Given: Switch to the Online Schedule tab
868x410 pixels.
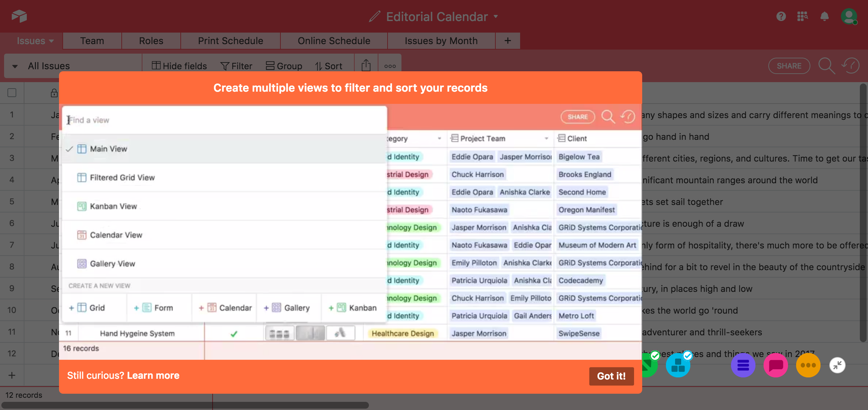Looking at the screenshot, I should point(334,41).
